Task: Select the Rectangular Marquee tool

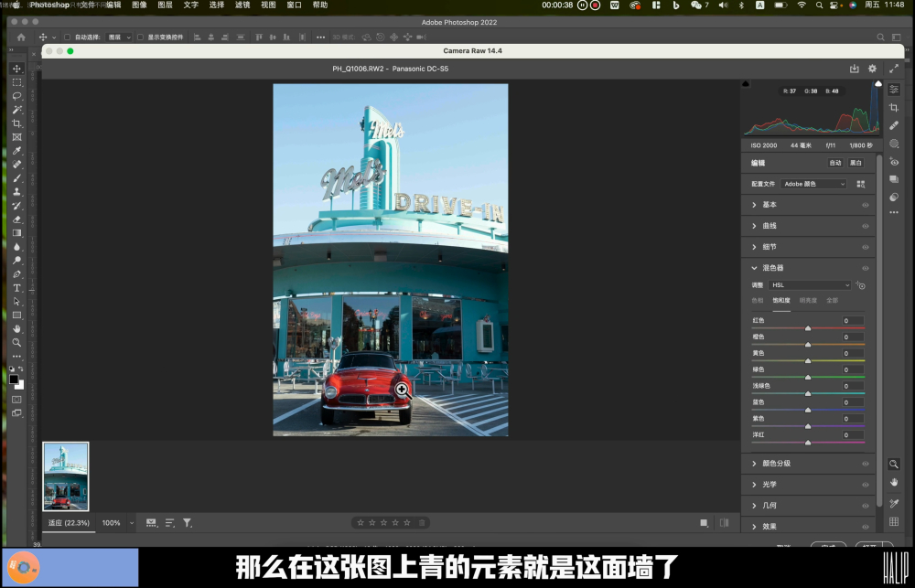Action: pos(16,82)
